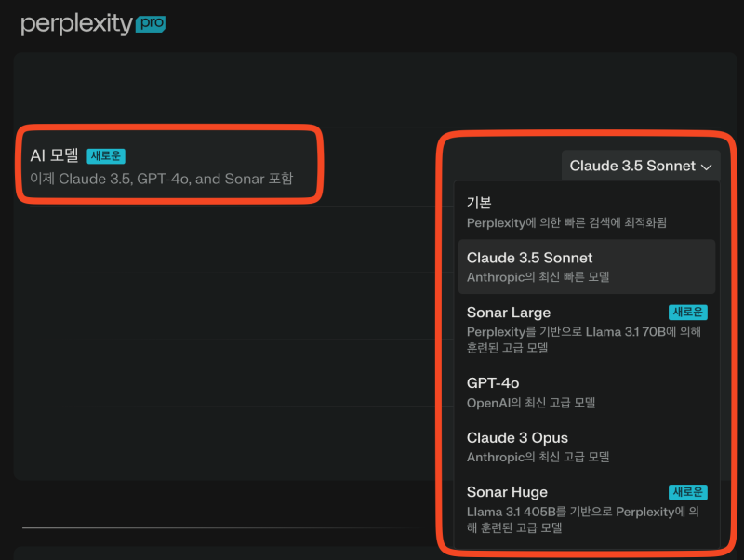Click the 새로운 badge on the Sonar Large entry
This screenshot has width=744, height=560.
[688, 312]
